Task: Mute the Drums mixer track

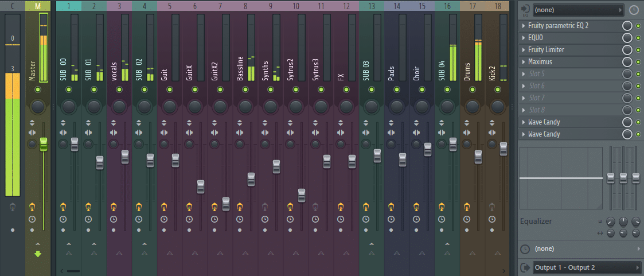Action: [x=472, y=90]
